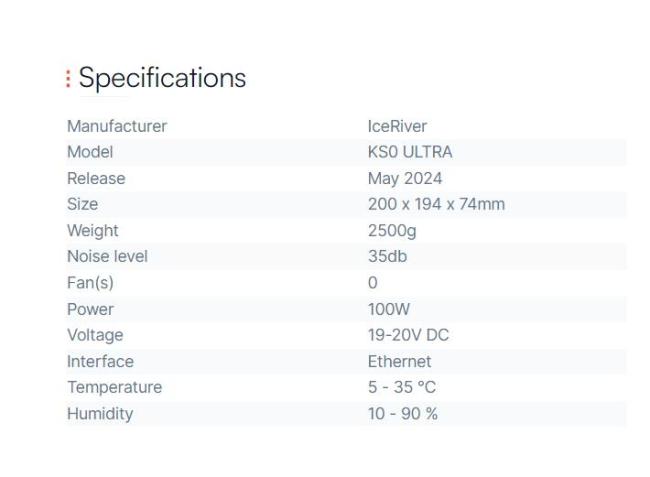Screen dimensions: 650x477
Task: Select the Model row label
Action: tap(90, 152)
